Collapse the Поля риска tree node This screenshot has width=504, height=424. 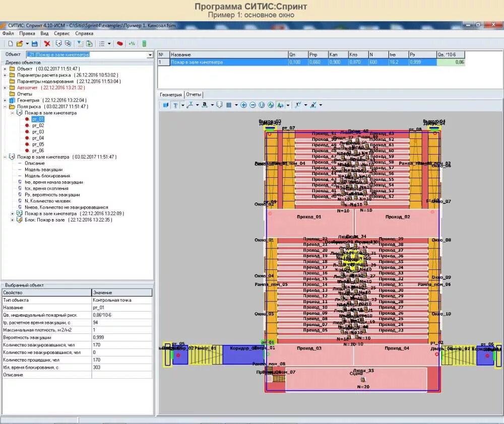[x=5, y=107]
